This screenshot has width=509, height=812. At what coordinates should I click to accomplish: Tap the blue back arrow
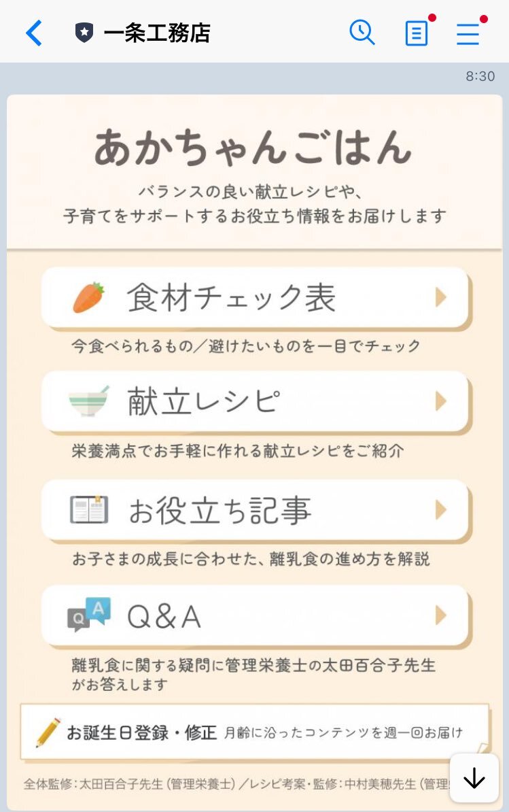tap(33, 33)
